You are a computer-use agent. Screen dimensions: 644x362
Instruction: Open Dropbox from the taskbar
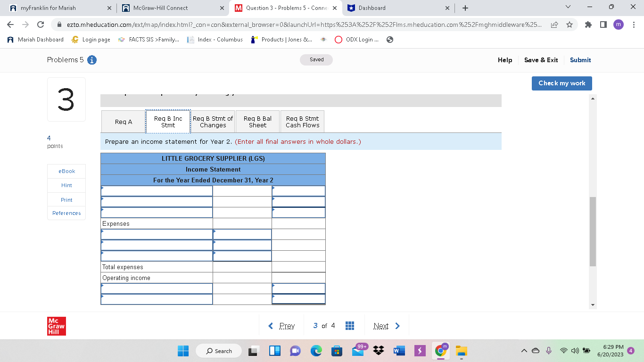378,351
